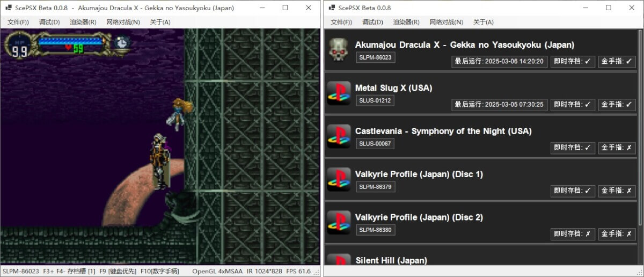Click IR 1024*828 status entry

[264, 271]
